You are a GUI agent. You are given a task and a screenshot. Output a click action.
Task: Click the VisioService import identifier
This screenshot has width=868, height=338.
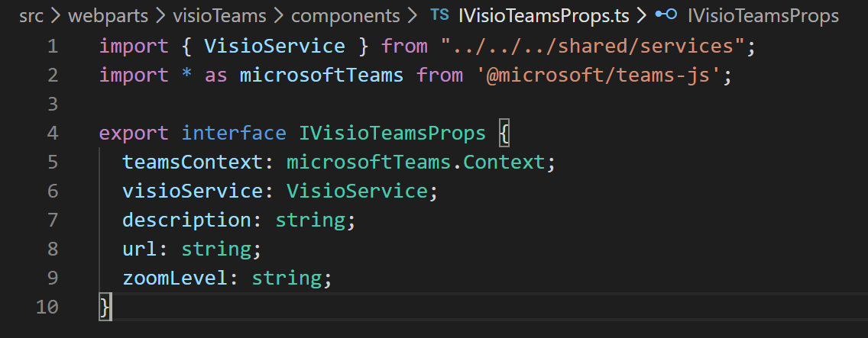[274, 47]
